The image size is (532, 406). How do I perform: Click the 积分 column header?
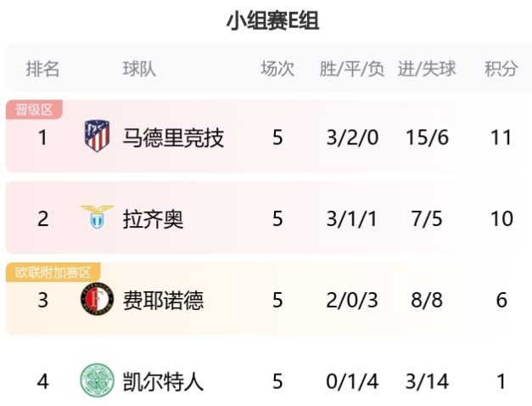pyautogui.click(x=501, y=69)
